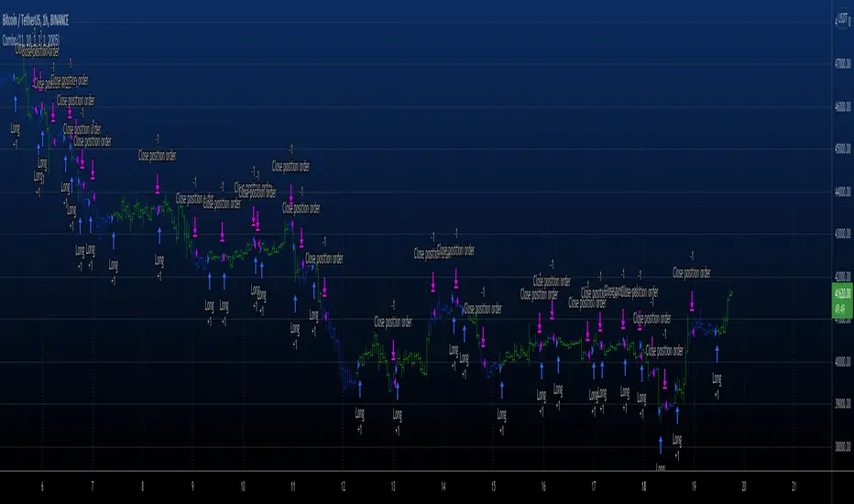Open the Combo strategy legend label
The image size is (854, 504).
coord(30,39)
